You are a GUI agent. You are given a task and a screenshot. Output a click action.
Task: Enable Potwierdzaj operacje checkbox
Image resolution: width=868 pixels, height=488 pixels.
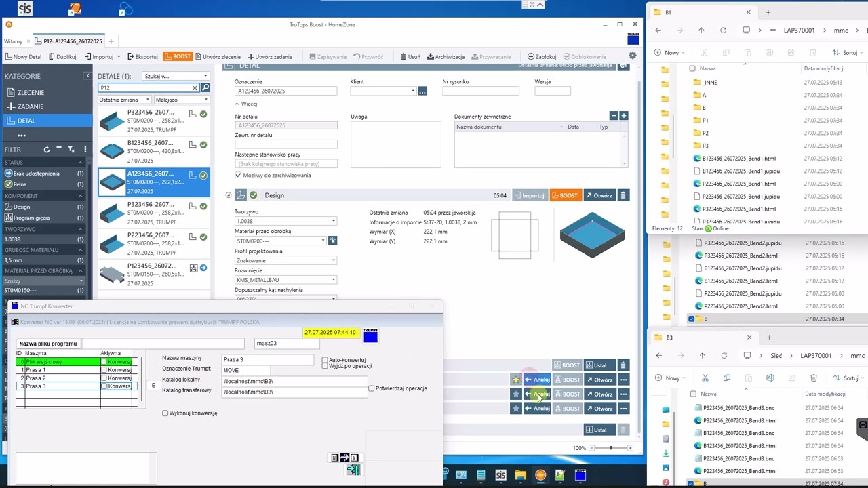coord(372,388)
